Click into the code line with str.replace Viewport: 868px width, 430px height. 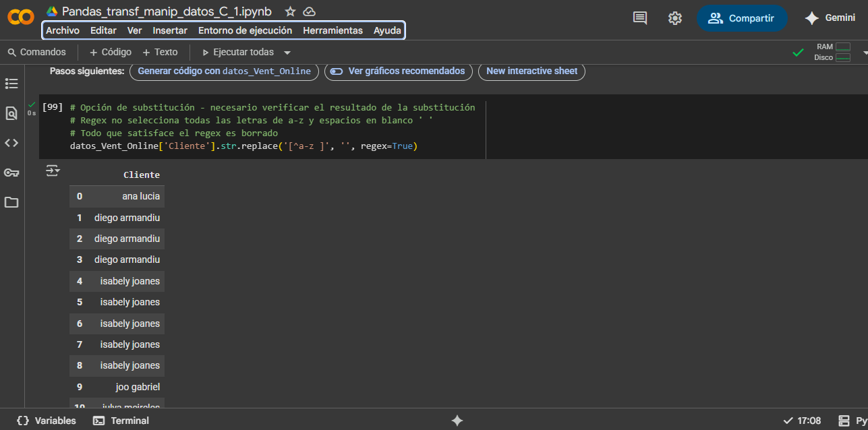tap(243, 146)
